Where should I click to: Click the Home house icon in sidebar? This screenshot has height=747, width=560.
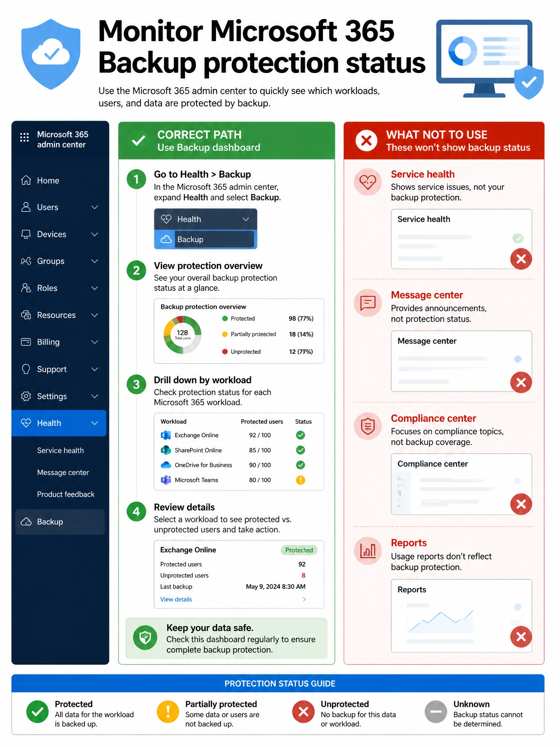coord(26,180)
